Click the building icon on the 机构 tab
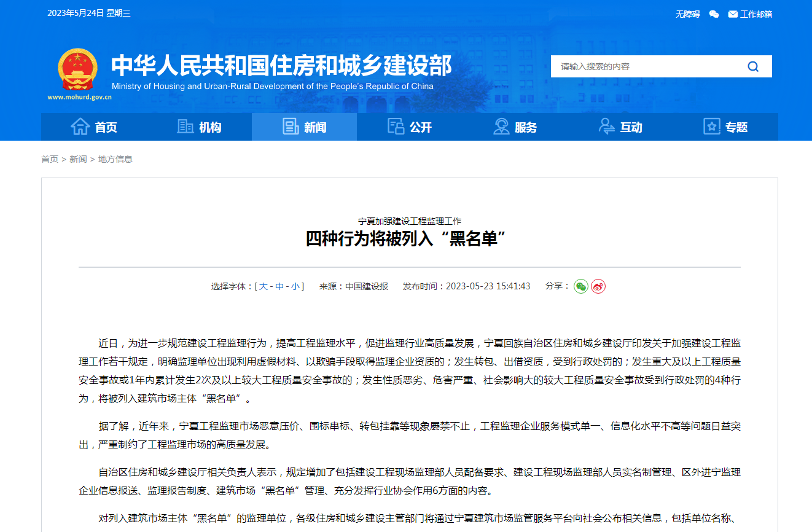The image size is (812, 532). [x=185, y=127]
